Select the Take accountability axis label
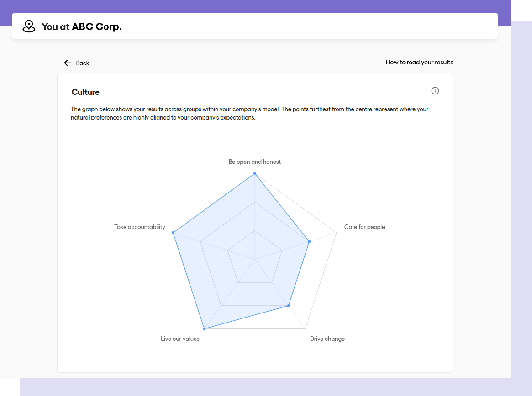This screenshot has height=396, width=532. pos(140,227)
